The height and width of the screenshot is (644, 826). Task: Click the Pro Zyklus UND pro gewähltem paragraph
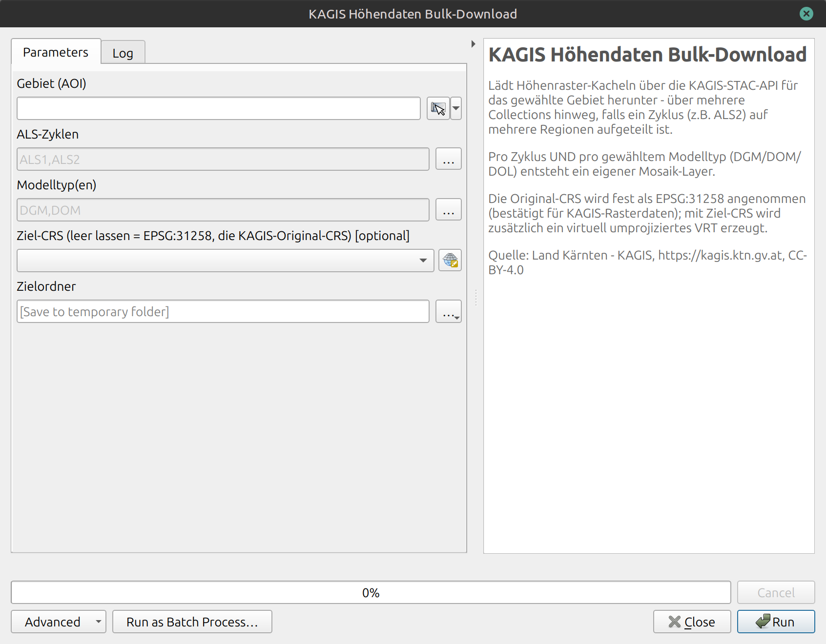(x=645, y=164)
